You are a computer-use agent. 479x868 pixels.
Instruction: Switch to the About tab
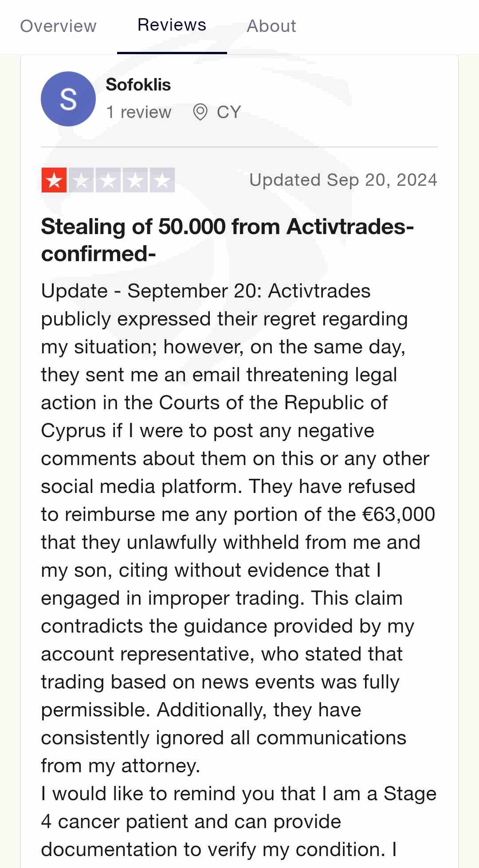271,26
